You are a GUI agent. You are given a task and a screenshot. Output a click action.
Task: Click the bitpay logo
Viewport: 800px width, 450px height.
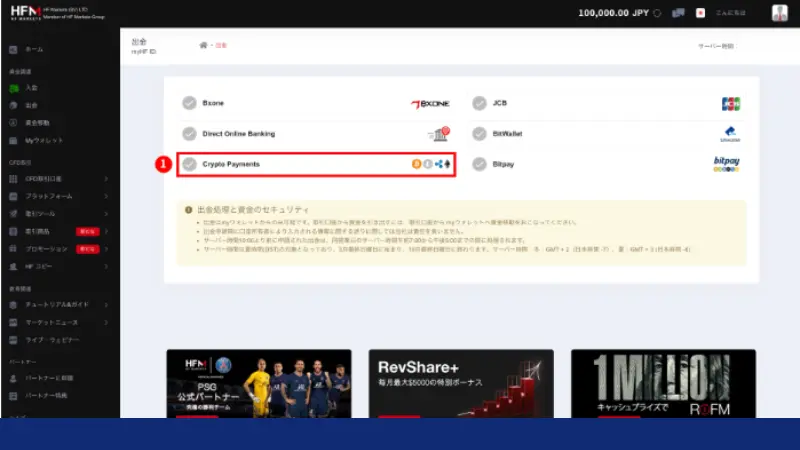(x=727, y=164)
